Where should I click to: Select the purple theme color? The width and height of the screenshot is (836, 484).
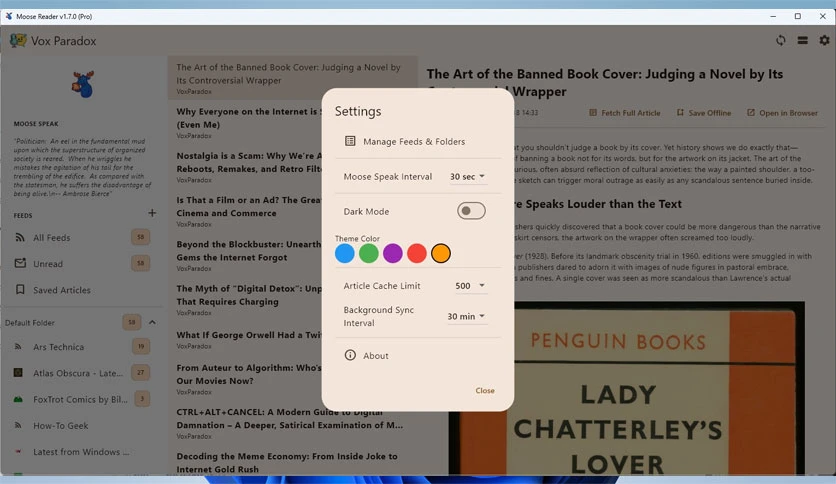pos(392,253)
